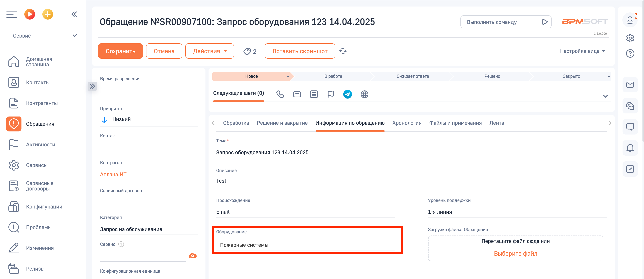Expand the left side panel with chevron arrows

click(x=92, y=86)
